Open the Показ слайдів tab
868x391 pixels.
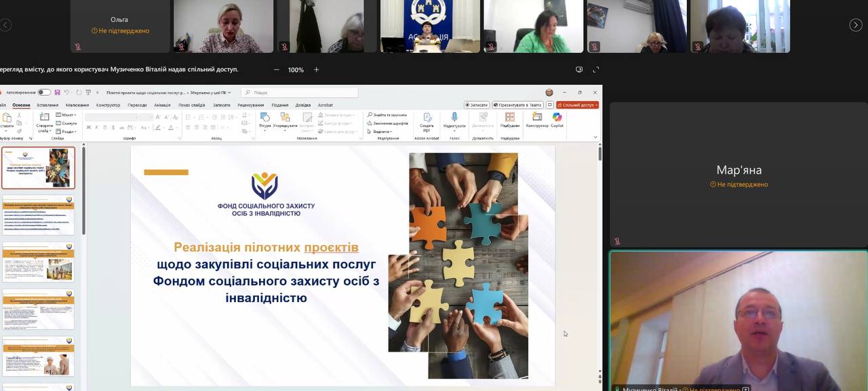coord(192,105)
